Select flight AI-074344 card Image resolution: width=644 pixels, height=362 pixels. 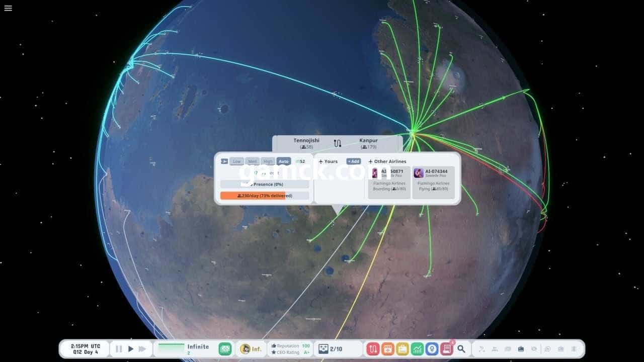(433, 182)
